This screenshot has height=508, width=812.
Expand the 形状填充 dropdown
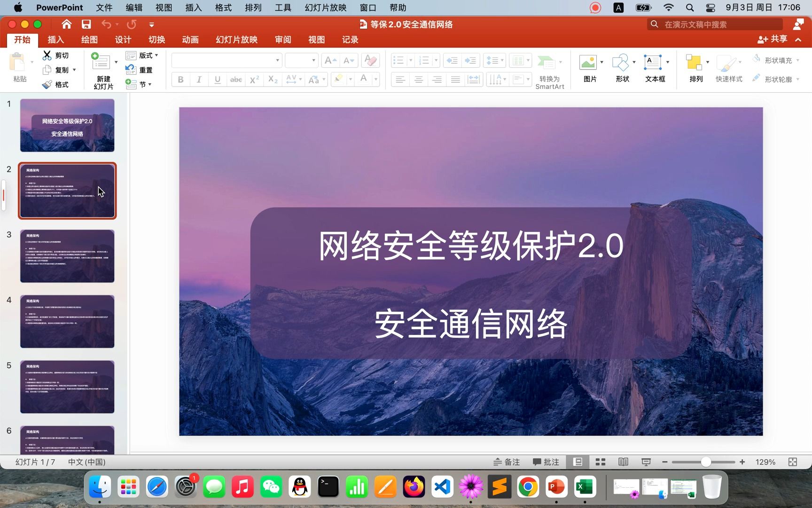point(797,60)
